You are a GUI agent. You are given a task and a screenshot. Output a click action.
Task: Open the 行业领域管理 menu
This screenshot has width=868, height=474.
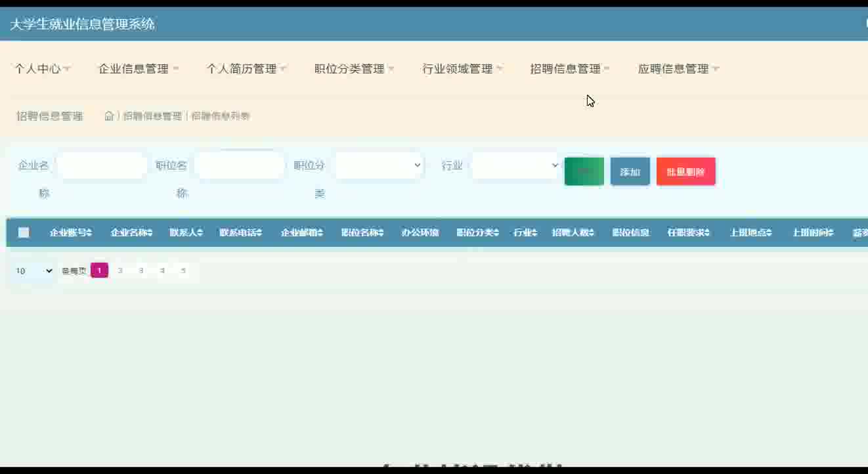coord(462,69)
